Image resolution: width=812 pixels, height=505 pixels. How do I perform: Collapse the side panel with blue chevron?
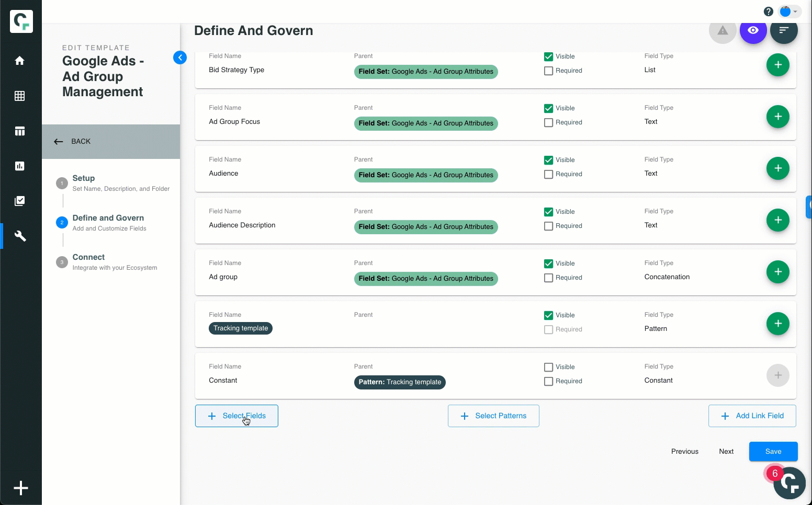pyautogui.click(x=180, y=58)
